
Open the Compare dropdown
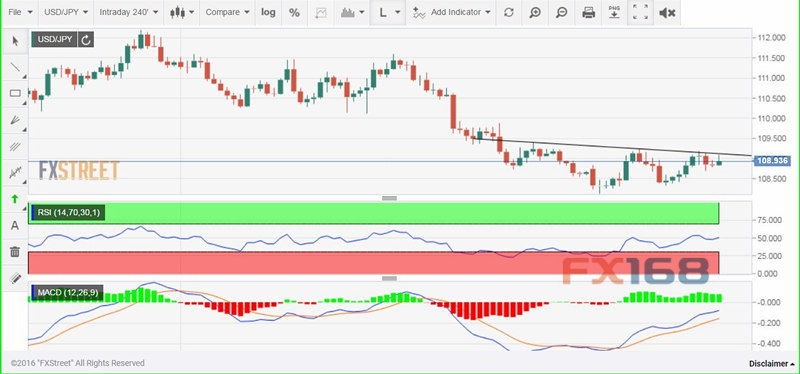(x=228, y=12)
